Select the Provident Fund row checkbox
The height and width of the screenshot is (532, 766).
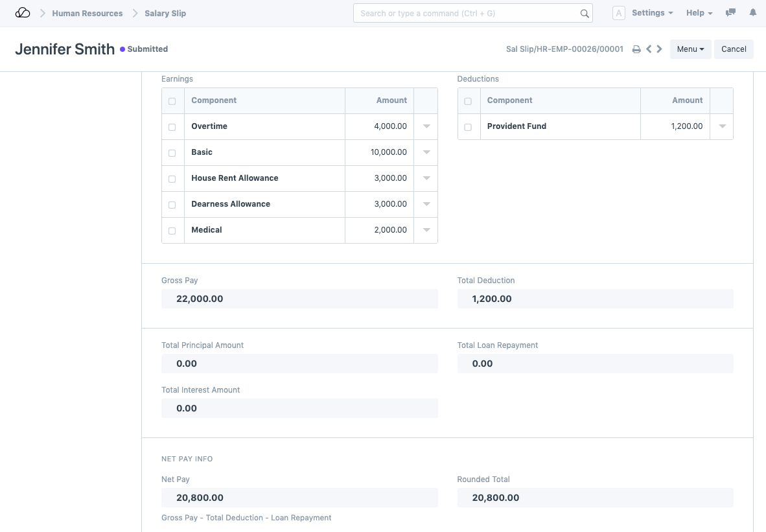pyautogui.click(x=468, y=127)
